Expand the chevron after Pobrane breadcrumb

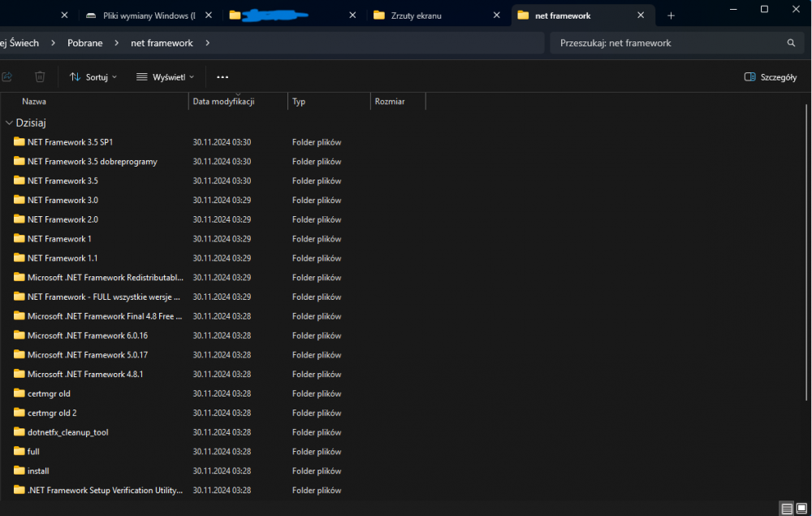[116, 43]
